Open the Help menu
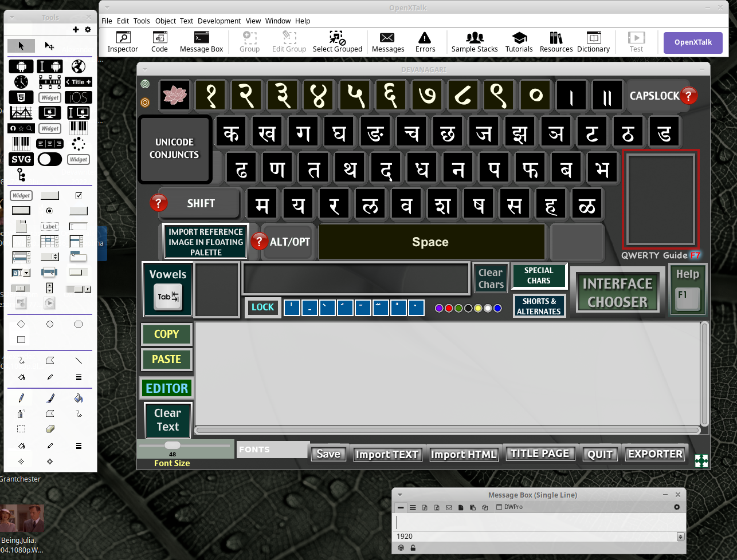The width and height of the screenshot is (737, 560). (x=303, y=21)
